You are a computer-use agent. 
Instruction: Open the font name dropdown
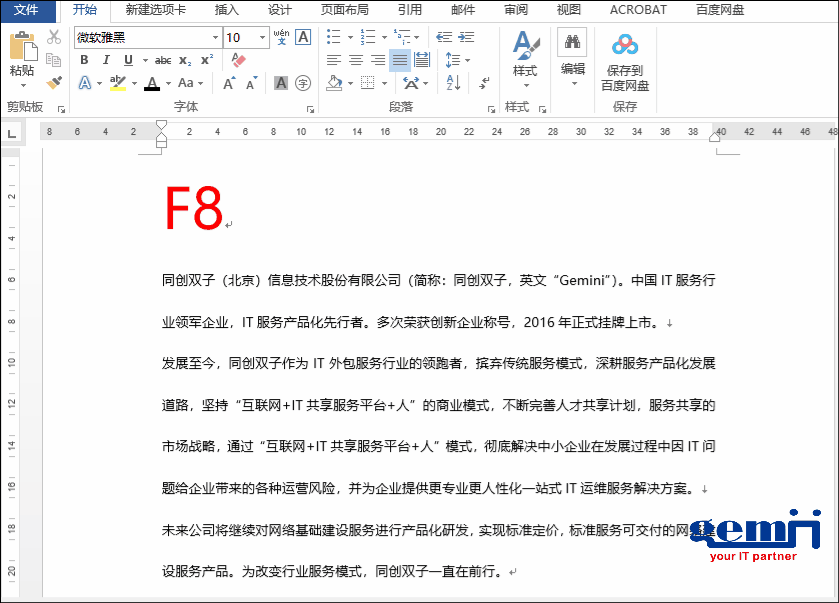[x=214, y=37]
